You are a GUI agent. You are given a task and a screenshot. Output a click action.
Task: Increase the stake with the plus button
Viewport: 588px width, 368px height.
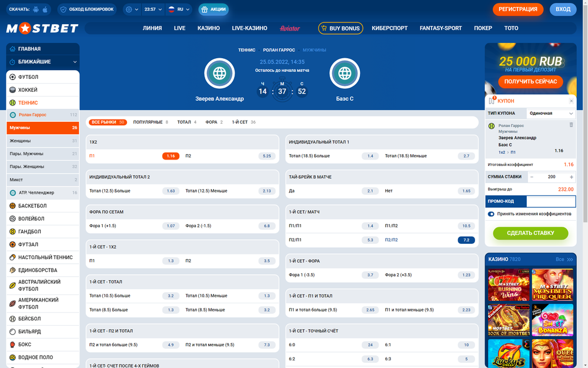(572, 177)
